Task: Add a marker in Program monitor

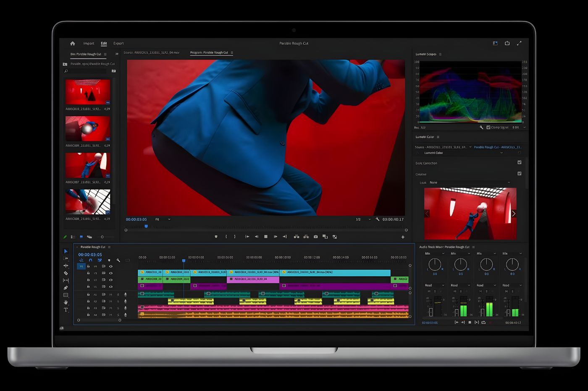Action: [x=216, y=237]
